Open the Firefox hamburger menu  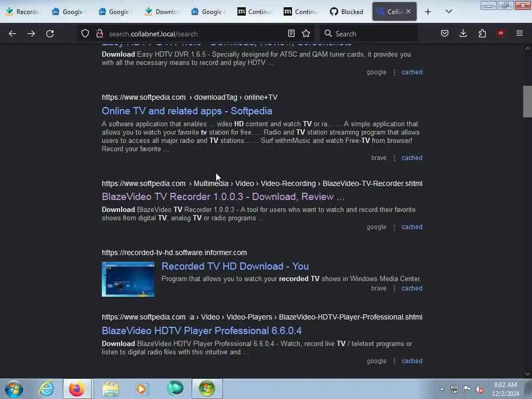pyautogui.click(x=520, y=33)
